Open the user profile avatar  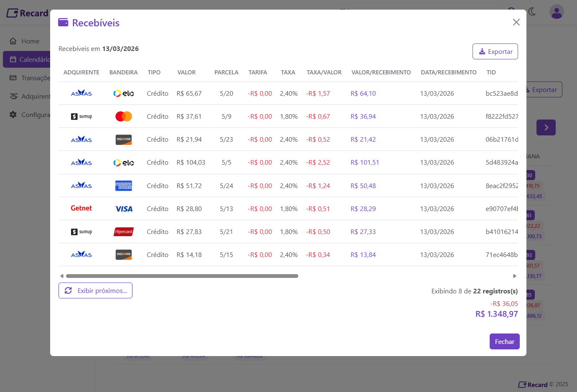click(x=556, y=12)
